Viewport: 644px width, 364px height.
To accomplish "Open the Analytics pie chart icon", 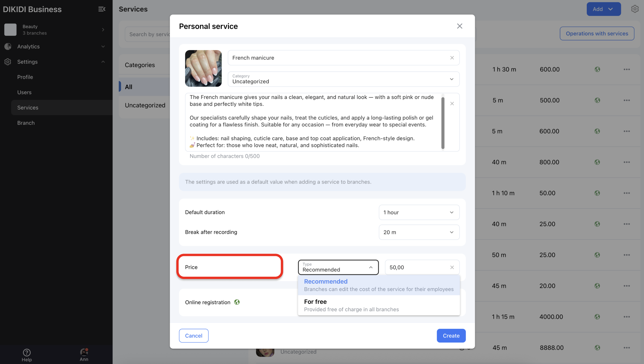I will coord(8,47).
